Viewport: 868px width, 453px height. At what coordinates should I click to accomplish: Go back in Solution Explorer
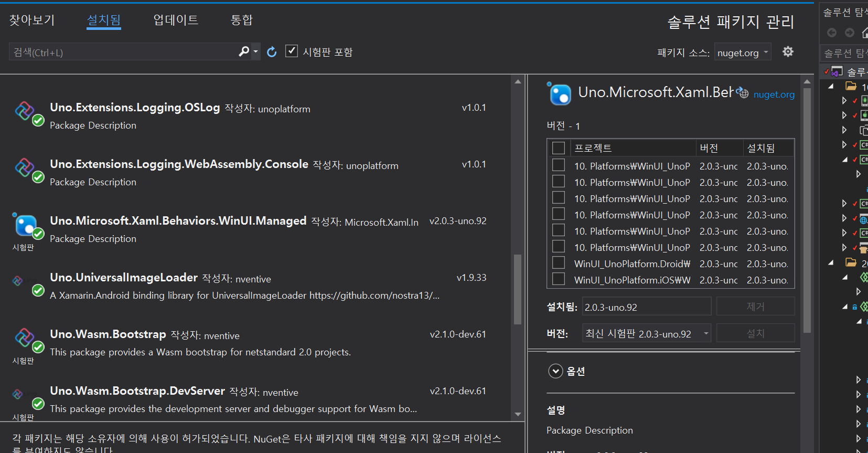click(832, 33)
